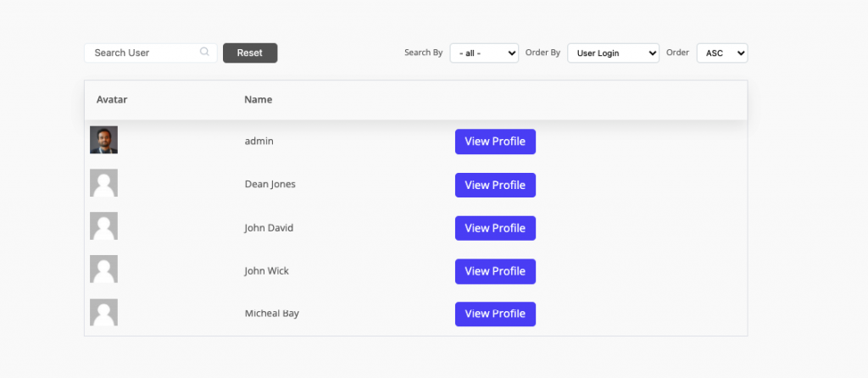
Task: Click John Wick's placeholder avatar
Action: (103, 270)
